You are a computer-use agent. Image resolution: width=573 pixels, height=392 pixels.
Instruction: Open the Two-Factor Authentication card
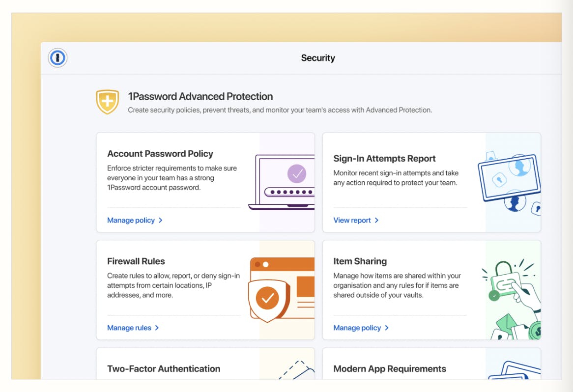pyautogui.click(x=164, y=369)
